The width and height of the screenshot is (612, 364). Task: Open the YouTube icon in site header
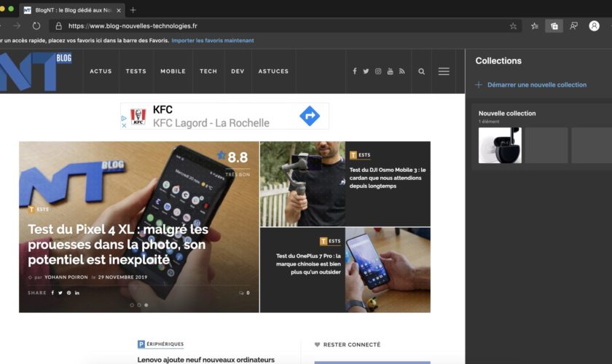(390, 71)
